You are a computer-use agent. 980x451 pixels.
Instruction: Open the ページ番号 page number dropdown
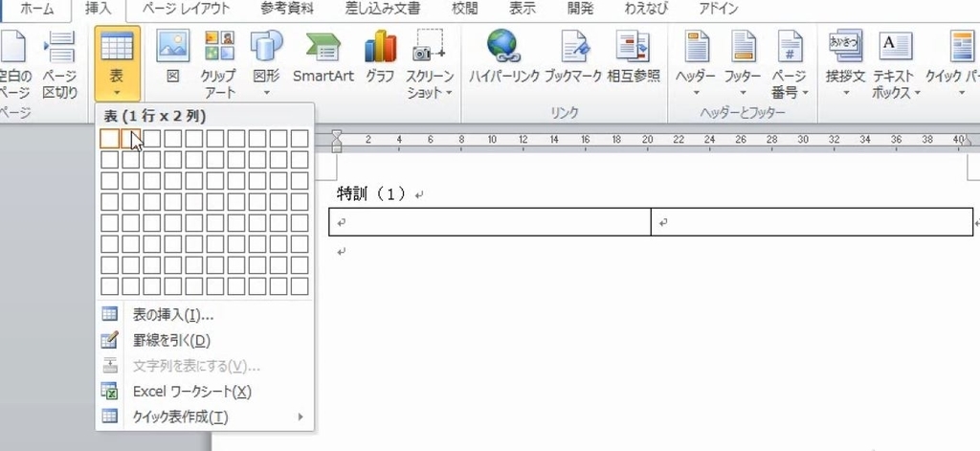[x=790, y=64]
